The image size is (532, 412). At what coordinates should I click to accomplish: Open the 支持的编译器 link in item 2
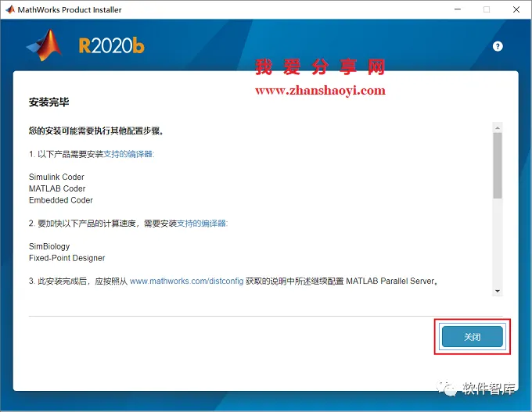(x=202, y=224)
